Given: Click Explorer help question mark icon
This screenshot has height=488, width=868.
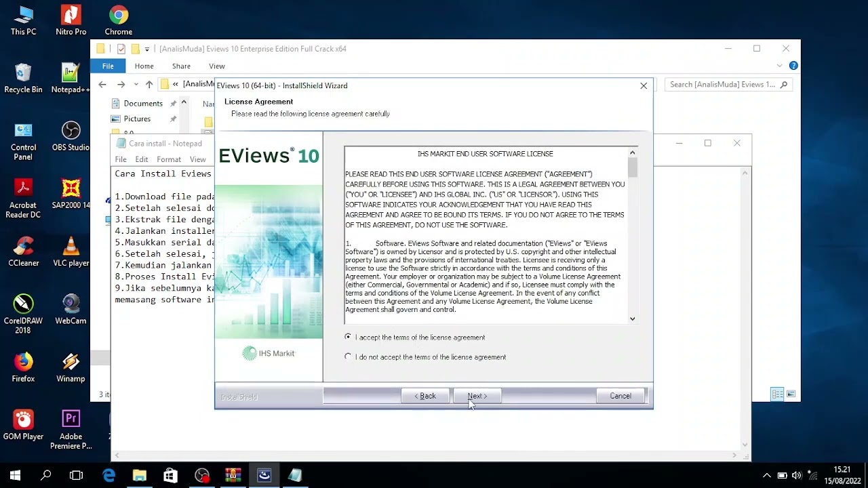Looking at the screenshot, I should [x=793, y=66].
